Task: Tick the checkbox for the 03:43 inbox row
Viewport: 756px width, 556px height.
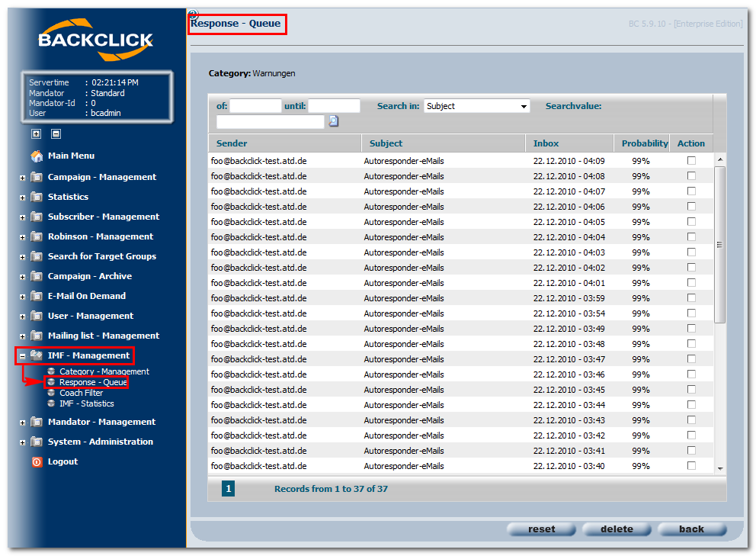Action: [691, 420]
